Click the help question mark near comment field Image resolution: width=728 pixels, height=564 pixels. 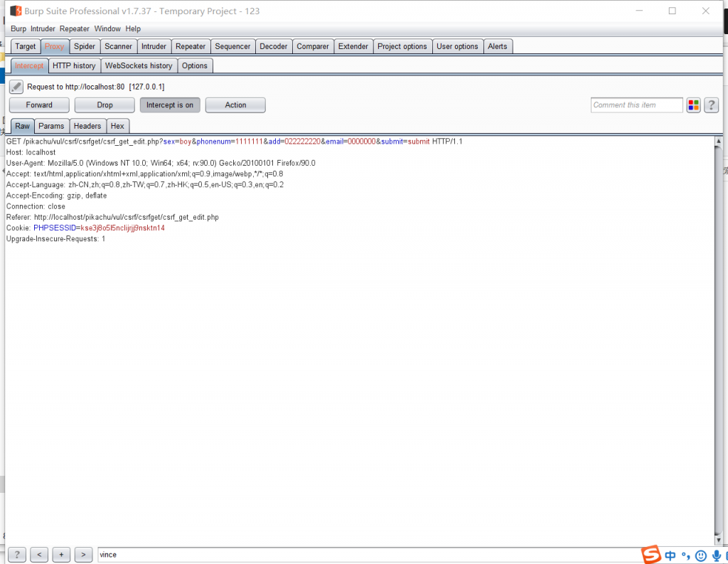(711, 105)
